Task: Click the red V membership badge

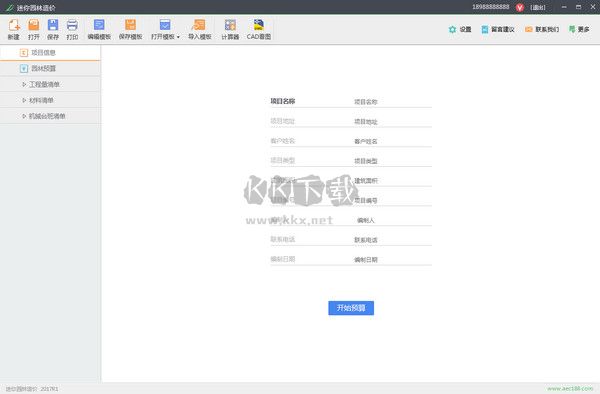Action: (x=520, y=7)
